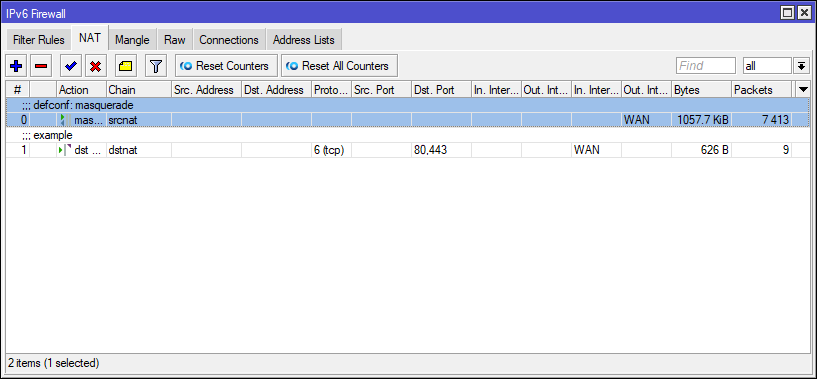
Task: Click WAN out interface cell in row 0
Action: click(x=646, y=120)
